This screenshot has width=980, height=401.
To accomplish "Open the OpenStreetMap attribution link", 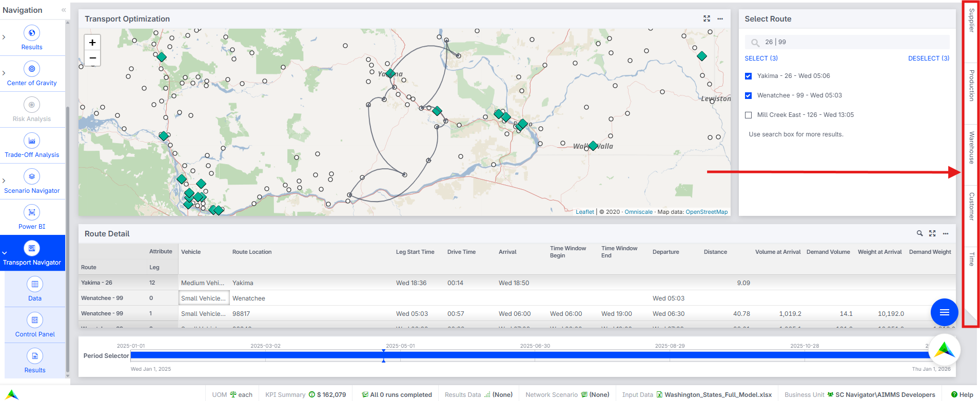I will (707, 212).
